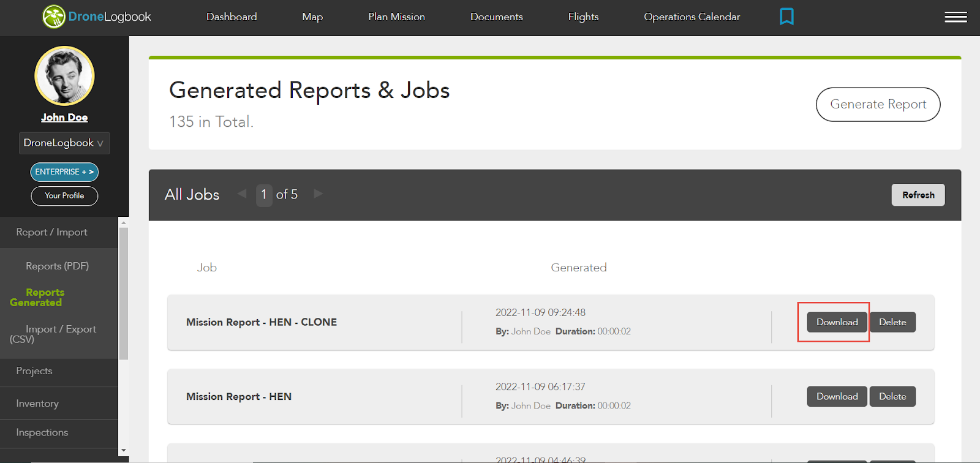Viewport: 980px width, 463px height.
Task: Click the All Jobs heading
Action: point(192,195)
